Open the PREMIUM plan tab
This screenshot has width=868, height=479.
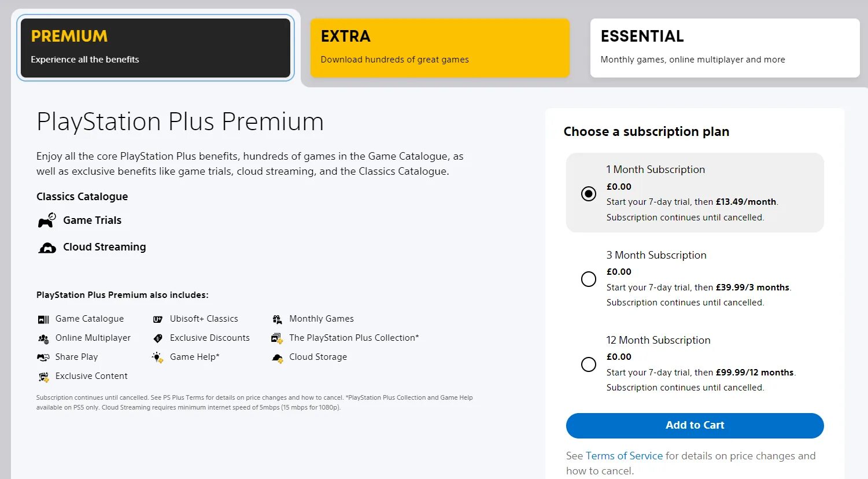[x=156, y=48]
